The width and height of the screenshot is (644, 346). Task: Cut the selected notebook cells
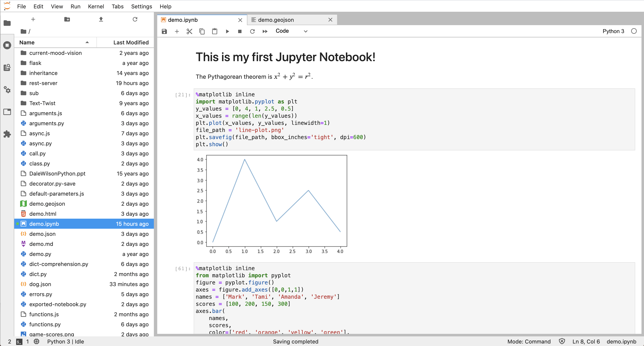189,31
